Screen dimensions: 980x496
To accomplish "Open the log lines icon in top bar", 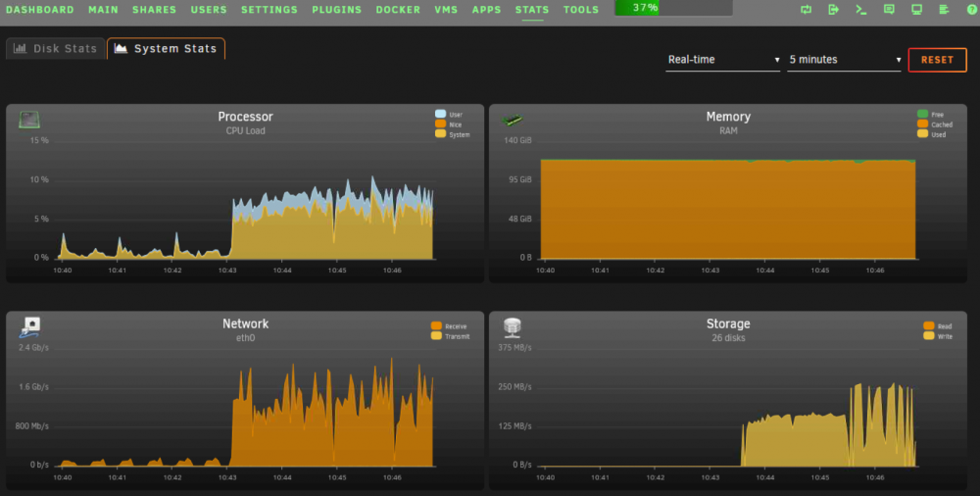I will click(x=945, y=10).
